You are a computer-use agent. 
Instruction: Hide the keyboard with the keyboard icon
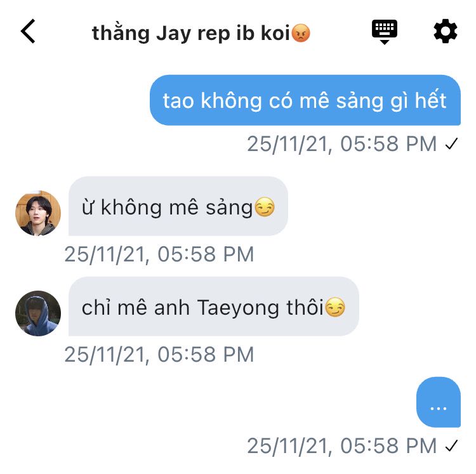coord(385,32)
